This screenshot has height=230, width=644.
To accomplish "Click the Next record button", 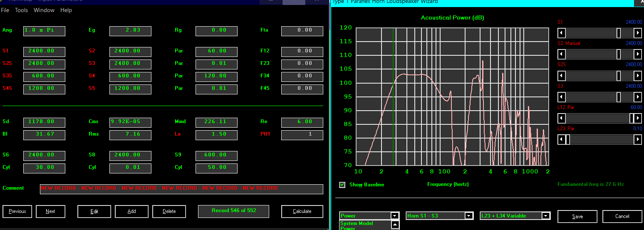I will tap(51, 211).
